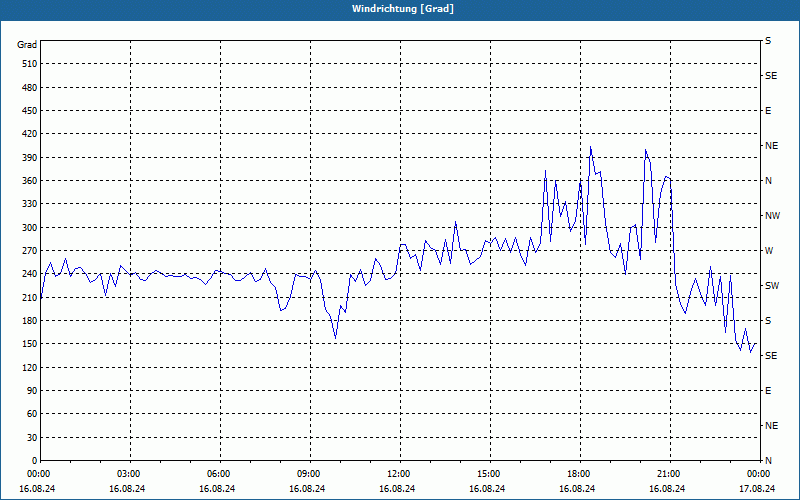Select the NE compass label near 30
The height and width of the screenshot is (500, 800).
[771, 426]
